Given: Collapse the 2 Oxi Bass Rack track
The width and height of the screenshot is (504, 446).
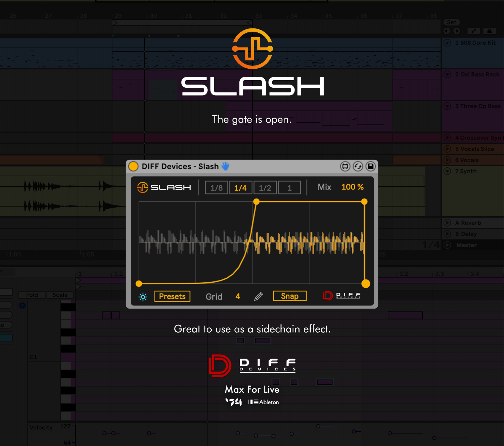Looking at the screenshot, I should tap(447, 74).
